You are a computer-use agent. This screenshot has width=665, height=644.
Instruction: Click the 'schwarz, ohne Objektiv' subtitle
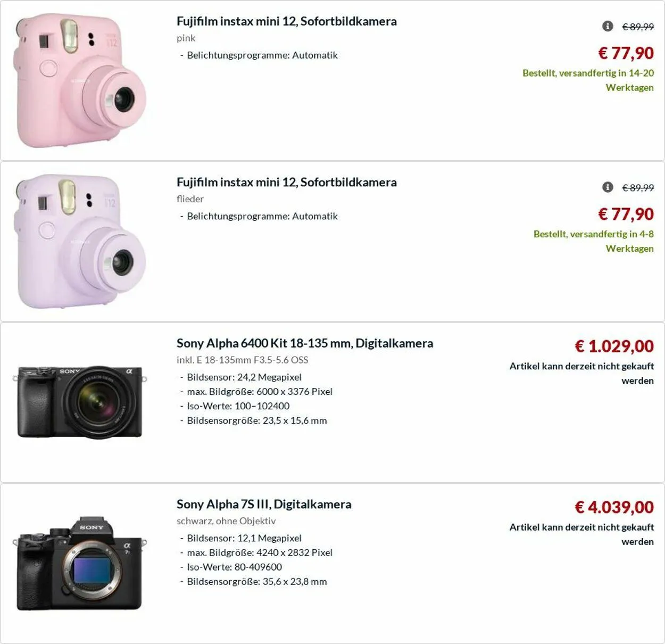(226, 521)
